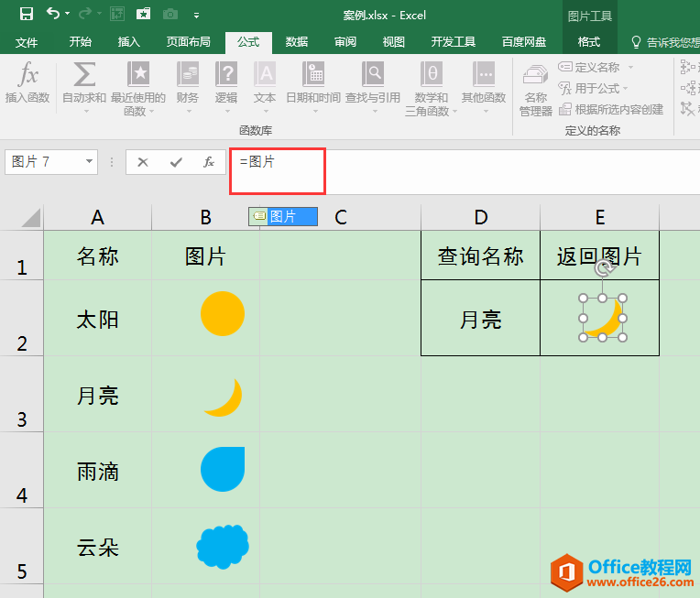This screenshot has height=598, width=700.
Task: Open the Financial functions library
Action: coord(187,82)
